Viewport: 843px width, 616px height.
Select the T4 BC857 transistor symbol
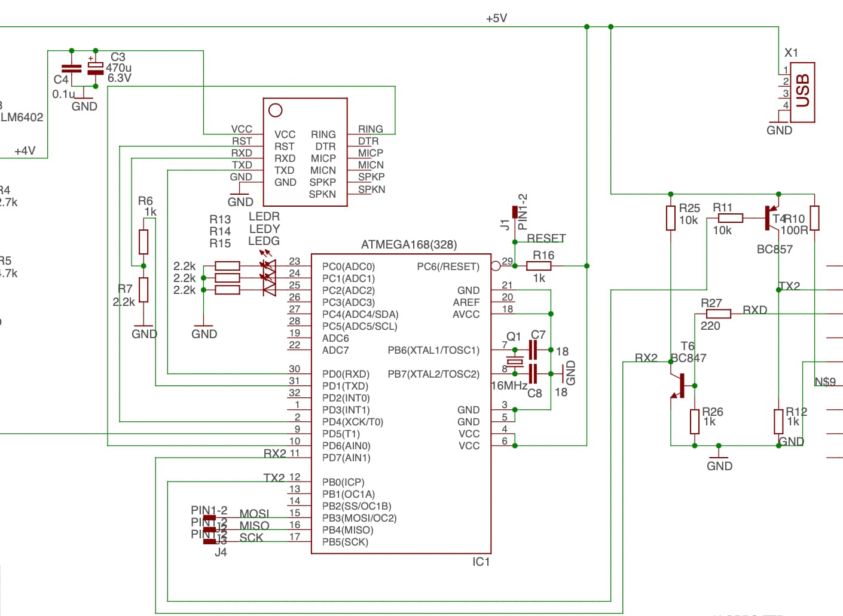pyautogui.click(x=772, y=218)
